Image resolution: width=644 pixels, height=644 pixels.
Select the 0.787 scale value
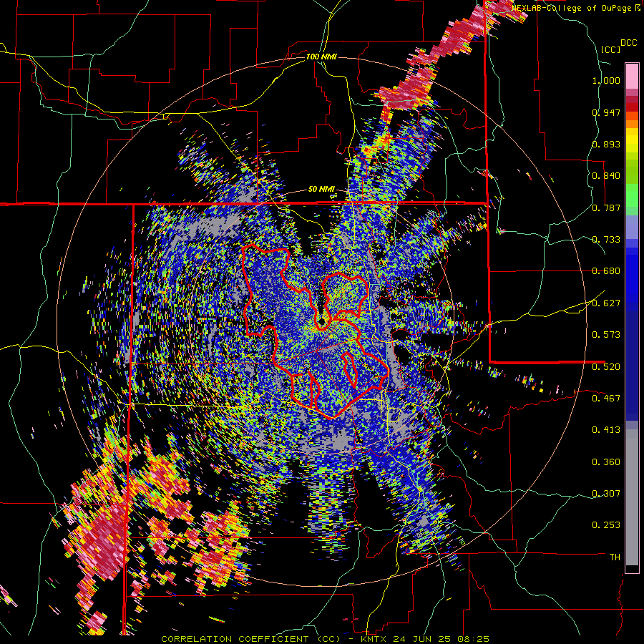606,208
